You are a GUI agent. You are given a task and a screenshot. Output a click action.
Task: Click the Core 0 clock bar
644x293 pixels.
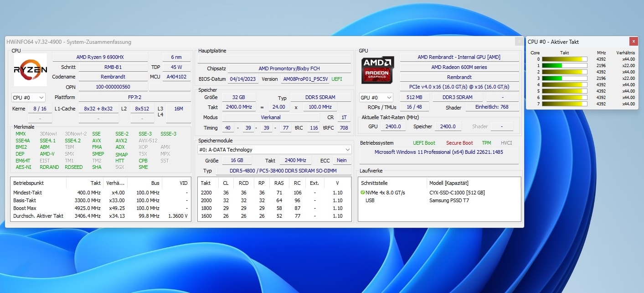[x=564, y=59]
